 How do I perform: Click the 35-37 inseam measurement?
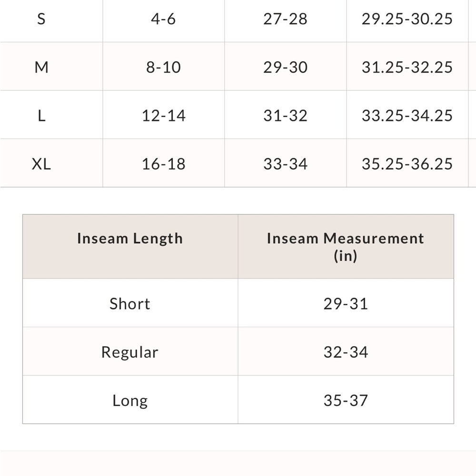(346, 400)
